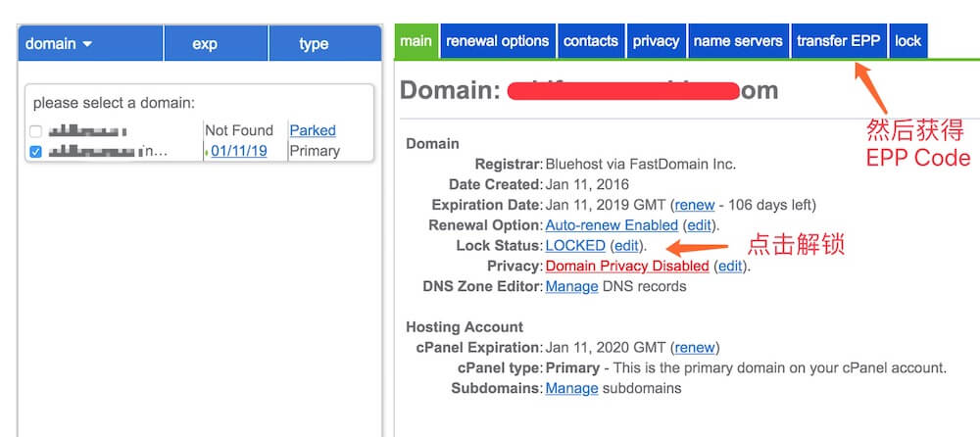Open the renewal options tab
The image size is (980, 437).
tap(497, 41)
